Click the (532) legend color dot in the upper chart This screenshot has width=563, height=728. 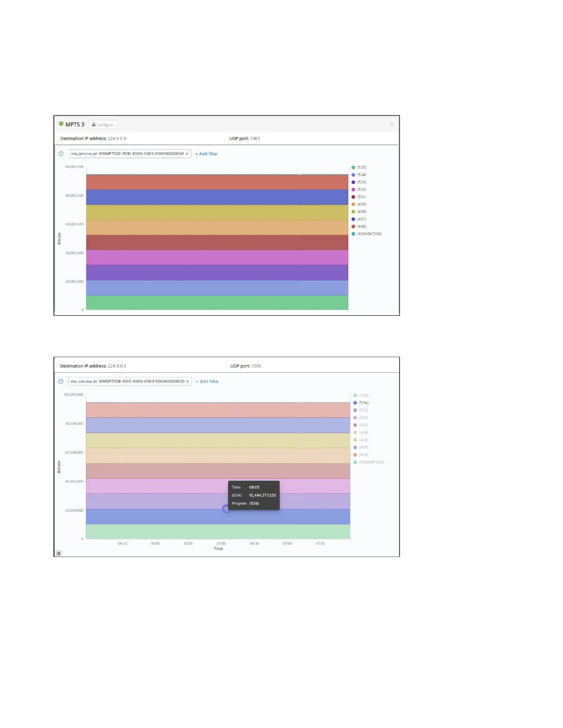(353, 189)
